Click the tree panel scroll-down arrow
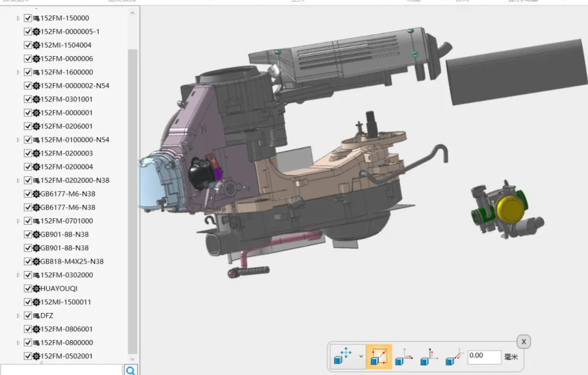588x375 pixels. [x=132, y=359]
